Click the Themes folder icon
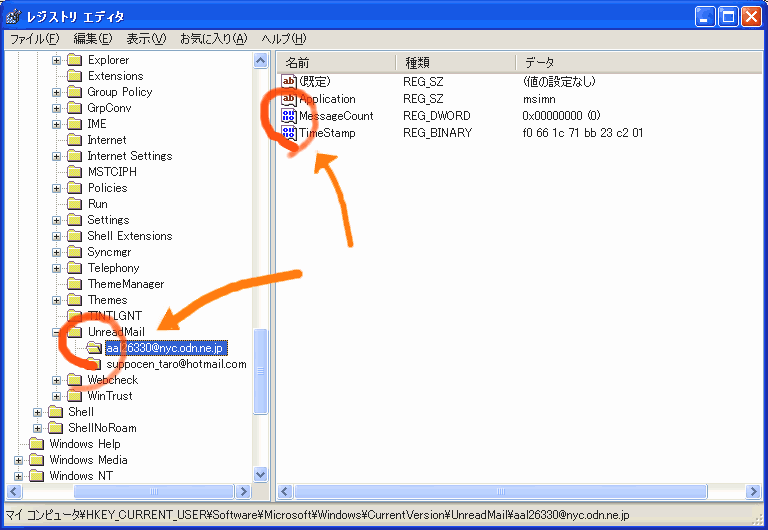768x530 pixels. (x=74, y=300)
